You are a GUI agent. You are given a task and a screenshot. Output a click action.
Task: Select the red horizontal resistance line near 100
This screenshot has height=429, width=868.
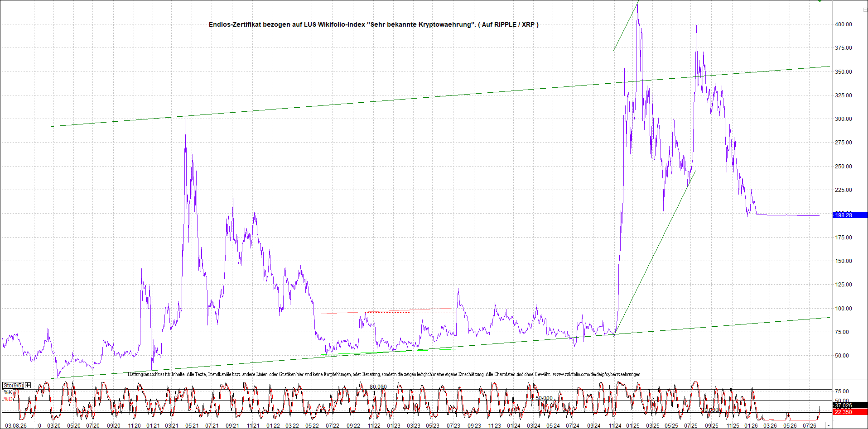coord(388,311)
